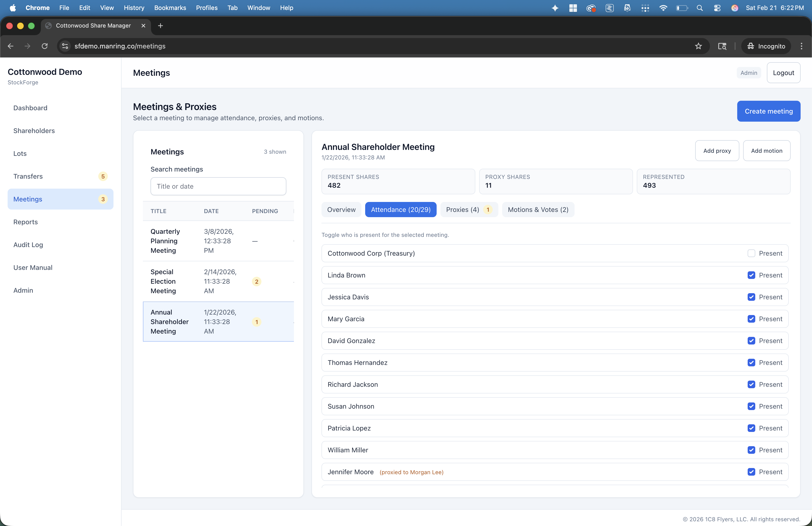812x526 pixels.
Task: Mark Cottonwood Corp (Treasury) as Present
Action: (752, 253)
